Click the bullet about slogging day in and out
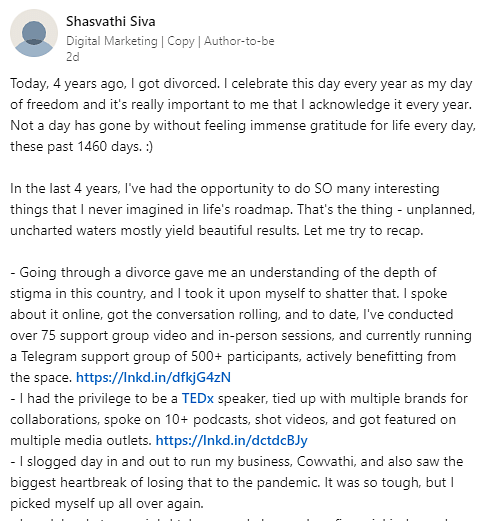The height and width of the screenshot is (521, 495). (237, 482)
